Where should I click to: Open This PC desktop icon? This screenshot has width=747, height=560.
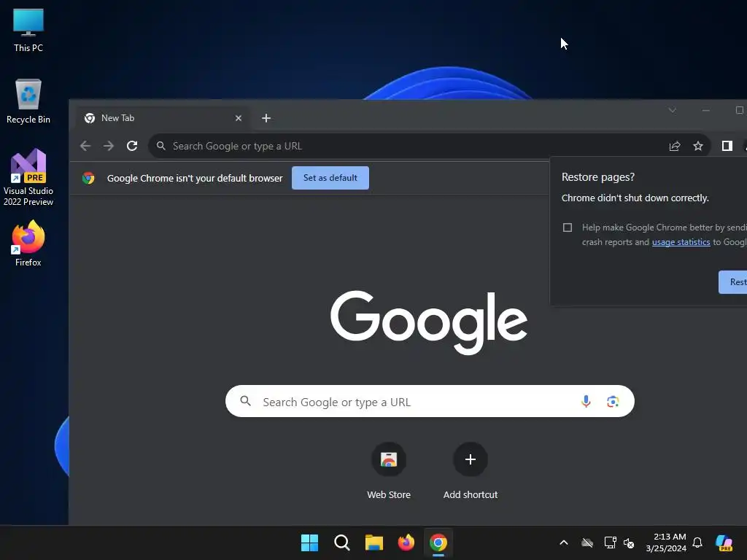click(x=28, y=31)
